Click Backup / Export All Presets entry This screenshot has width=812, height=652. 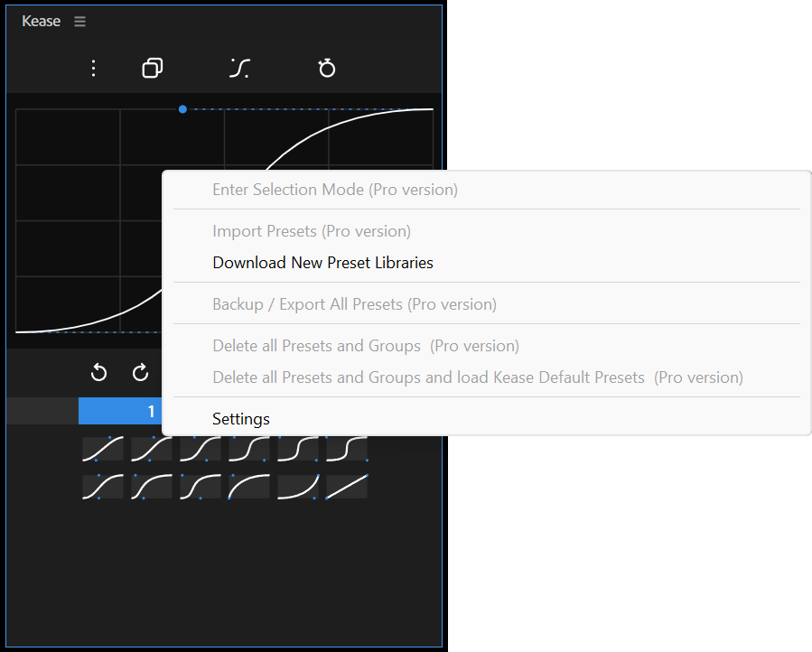pyautogui.click(x=354, y=304)
